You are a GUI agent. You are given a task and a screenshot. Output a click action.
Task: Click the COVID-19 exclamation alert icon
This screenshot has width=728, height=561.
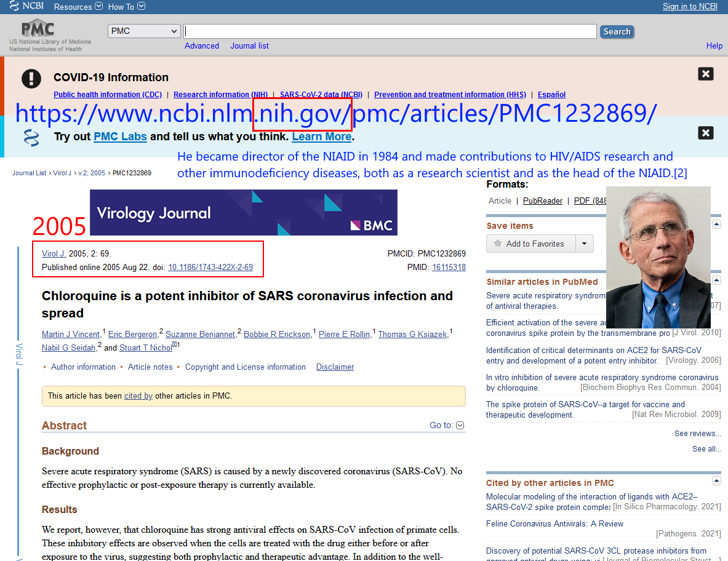[x=31, y=78]
